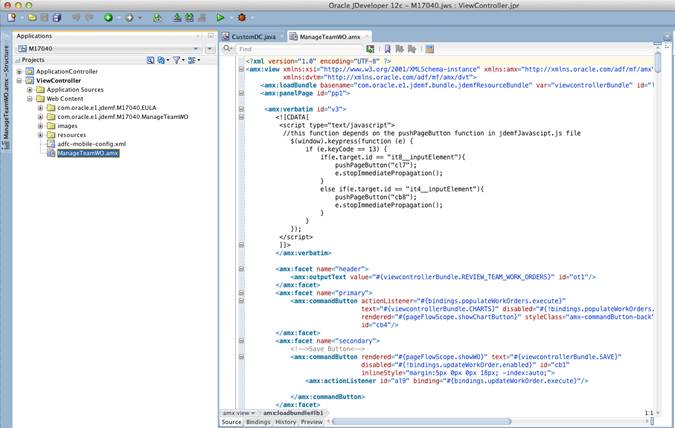Select the ApplicationController project
The height and width of the screenshot is (428, 675).
click(x=67, y=71)
